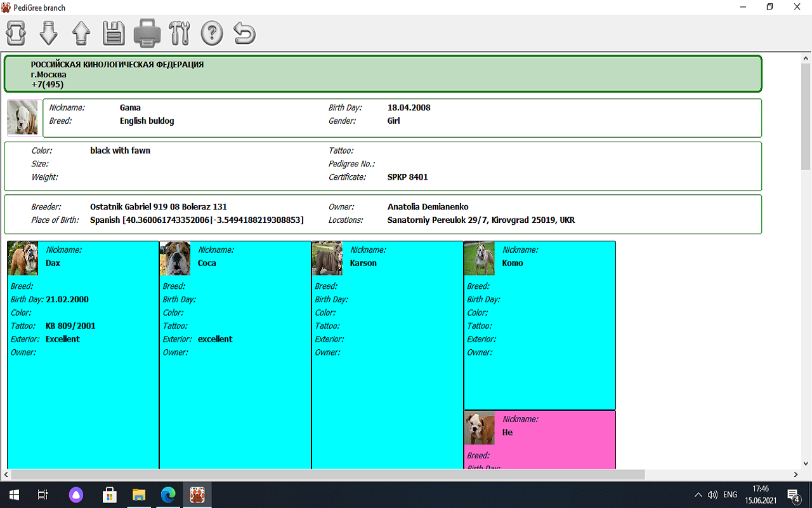Open Microsoft Edge from the taskbar

[x=168, y=495]
